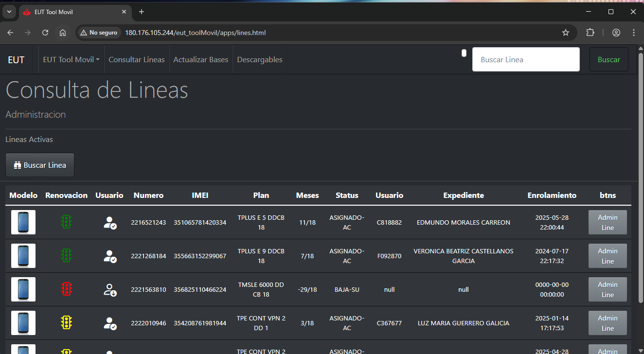Reload the page using the refresh icon
644x354 pixels.
[x=45, y=33]
